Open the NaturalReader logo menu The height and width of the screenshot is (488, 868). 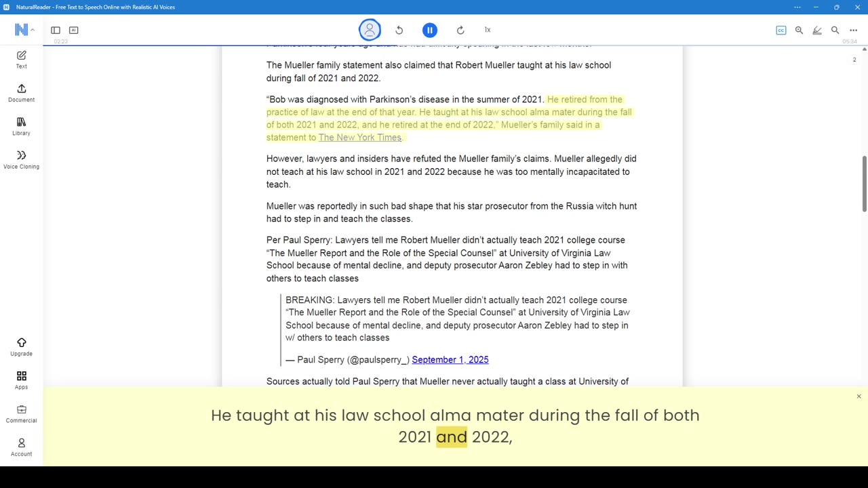pos(24,30)
